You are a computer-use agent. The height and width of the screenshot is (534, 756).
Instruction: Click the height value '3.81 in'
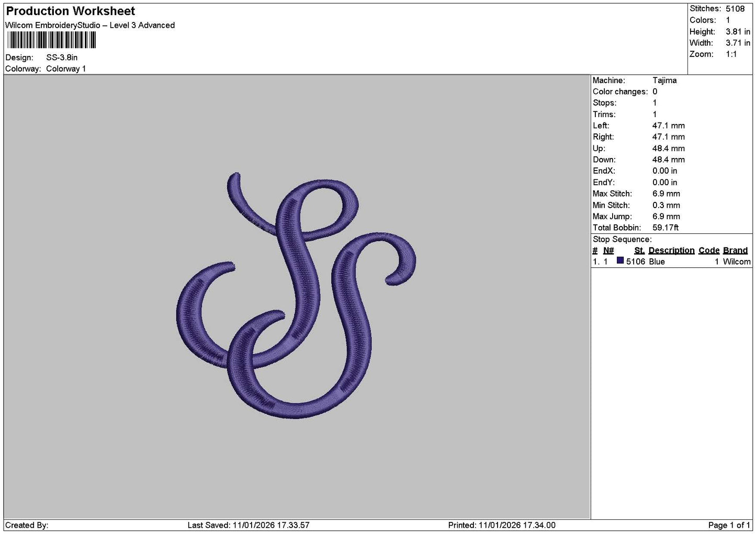click(738, 31)
